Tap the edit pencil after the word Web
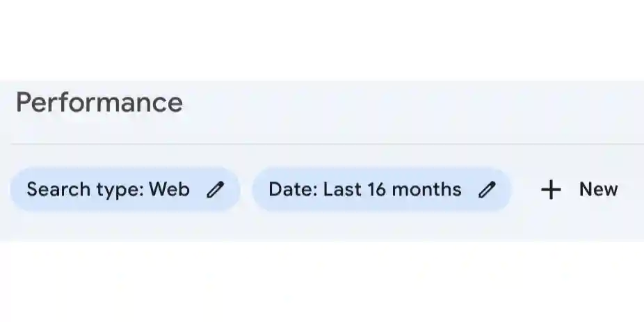The width and height of the screenshot is (644, 322). coord(216,190)
